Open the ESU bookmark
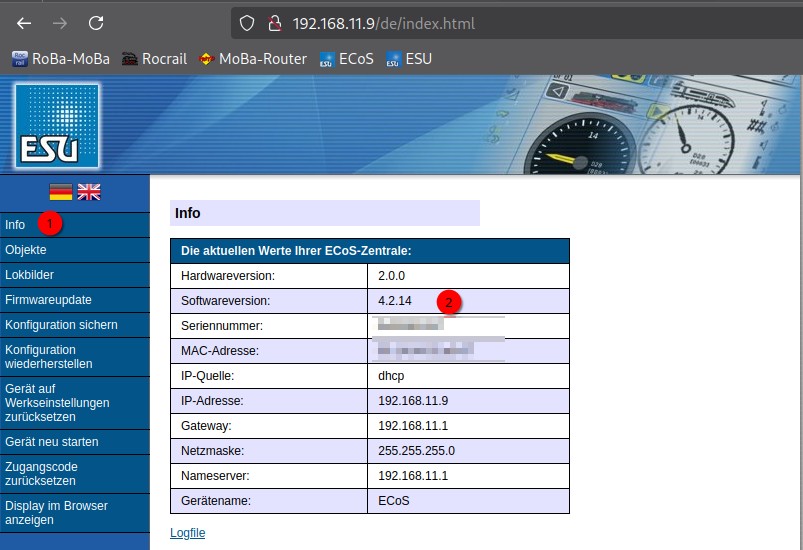The width and height of the screenshot is (803, 550). [x=409, y=59]
